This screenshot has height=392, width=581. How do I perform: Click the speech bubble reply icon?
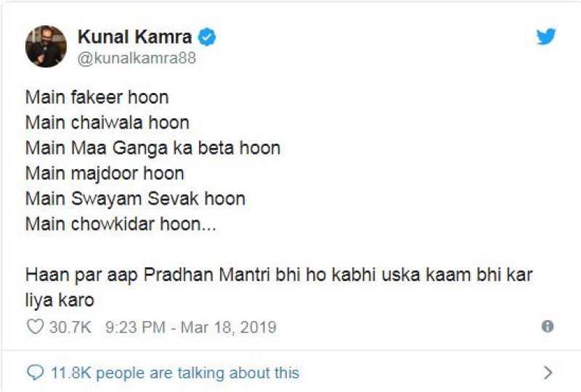[35, 372]
